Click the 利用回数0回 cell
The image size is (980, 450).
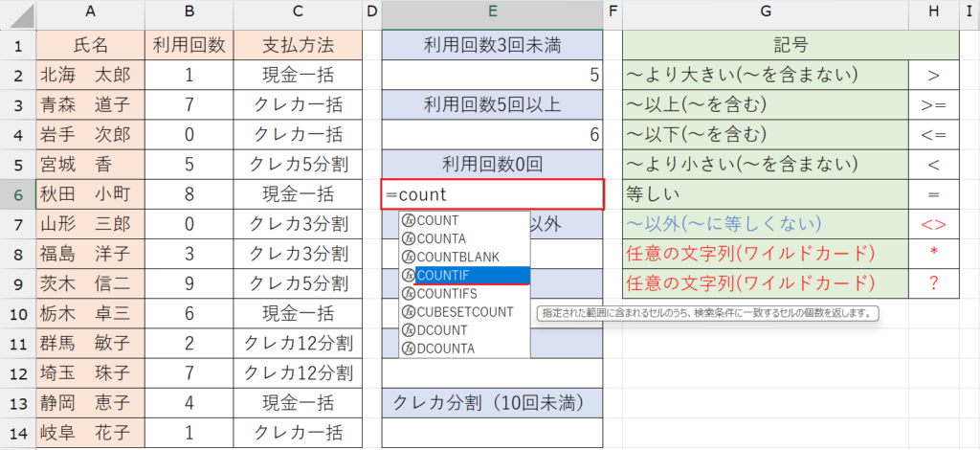pos(493,165)
